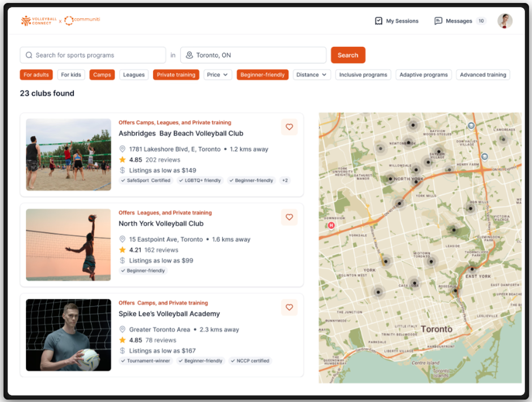The height and width of the screenshot is (402, 532).
Task: Click the Search for sports programs field
Action: point(94,55)
